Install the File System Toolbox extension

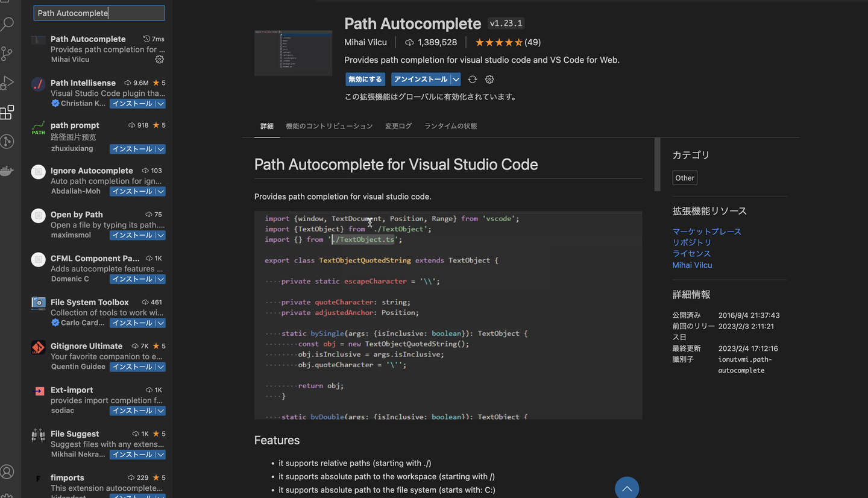click(132, 323)
